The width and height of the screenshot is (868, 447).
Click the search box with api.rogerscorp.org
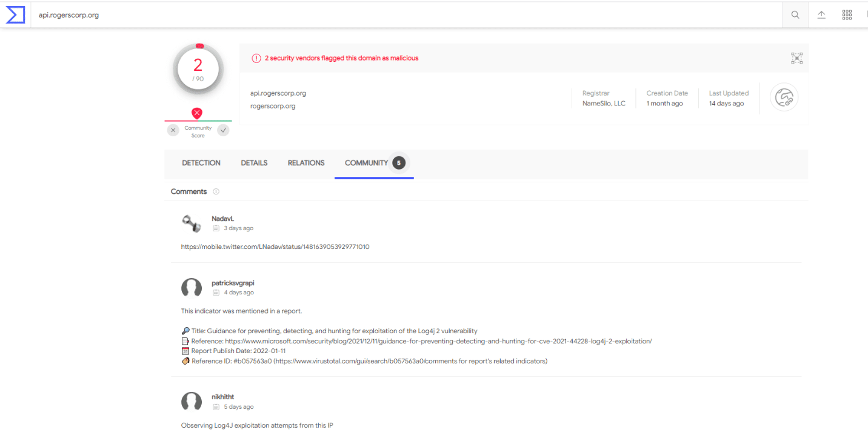click(x=406, y=15)
